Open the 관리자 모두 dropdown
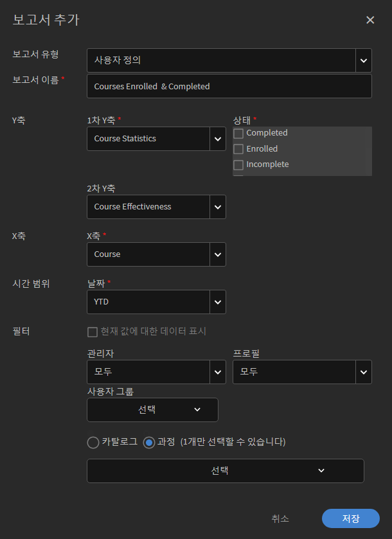This screenshot has height=539, width=392. tap(218, 372)
